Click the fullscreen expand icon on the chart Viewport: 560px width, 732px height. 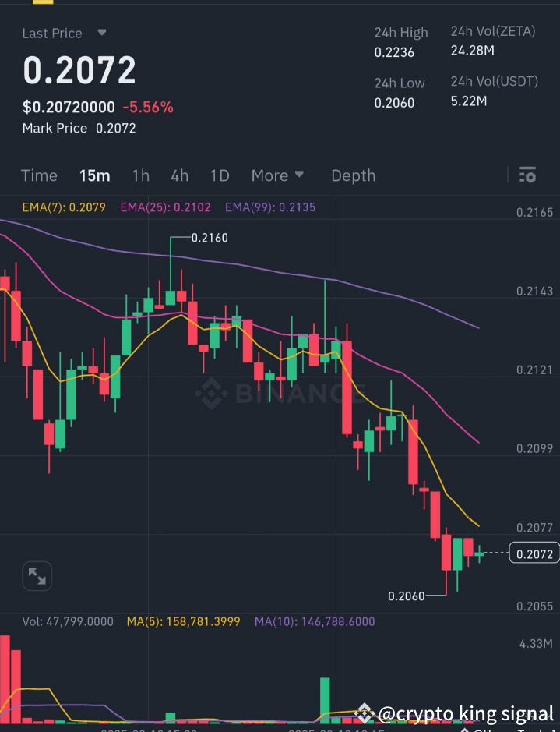click(x=37, y=575)
